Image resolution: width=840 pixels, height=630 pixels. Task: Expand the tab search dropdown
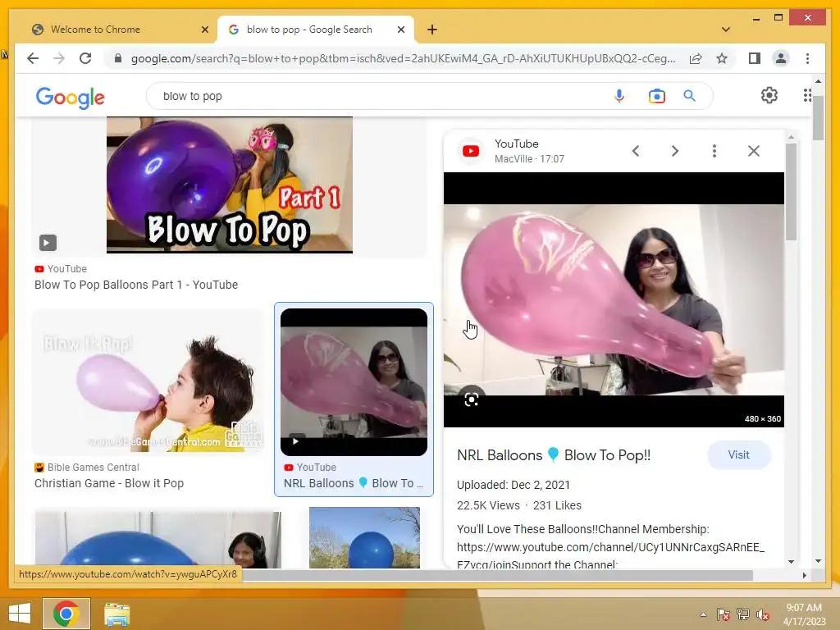725,30
